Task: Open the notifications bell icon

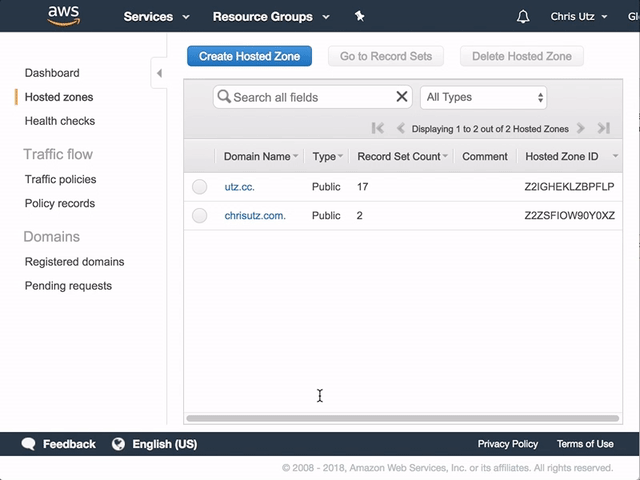Action: coord(523,17)
